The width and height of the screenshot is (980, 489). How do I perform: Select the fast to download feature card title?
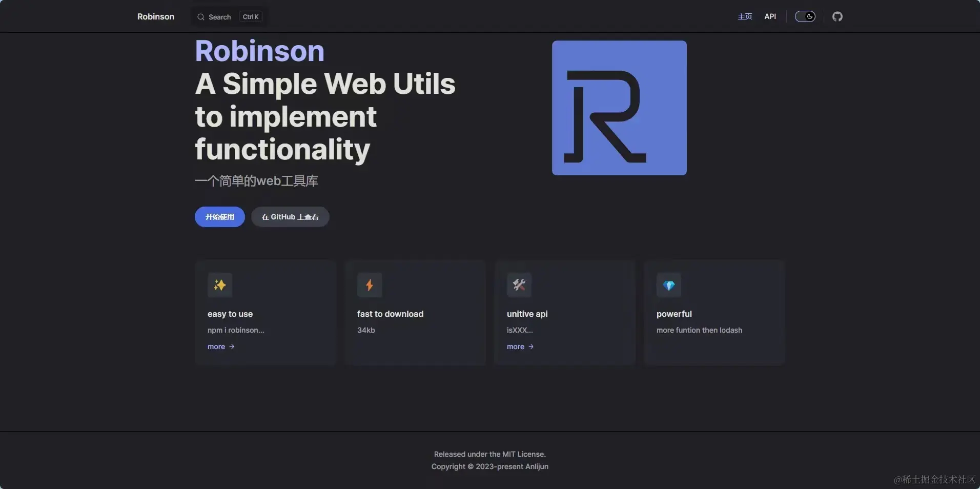pos(390,314)
